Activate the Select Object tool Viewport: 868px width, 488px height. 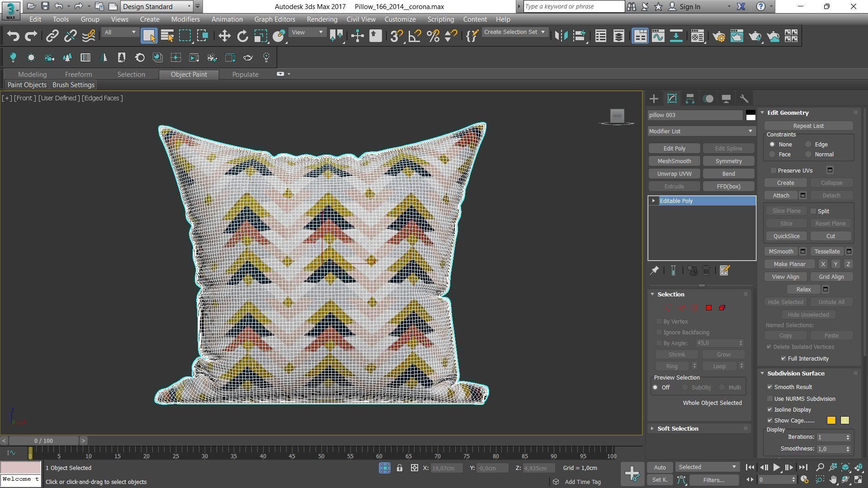(x=149, y=36)
